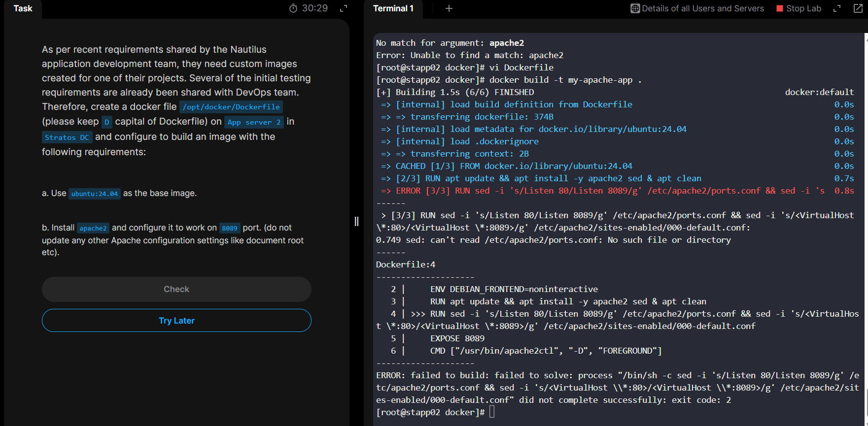This screenshot has height=426, width=868.
Task: Expand the Task panel to fullscreen
Action: point(344,8)
